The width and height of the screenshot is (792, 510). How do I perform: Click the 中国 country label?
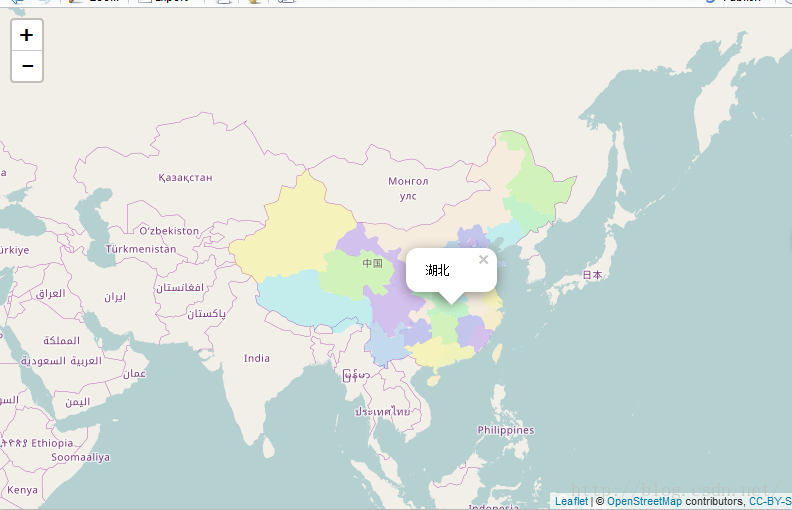point(372,263)
